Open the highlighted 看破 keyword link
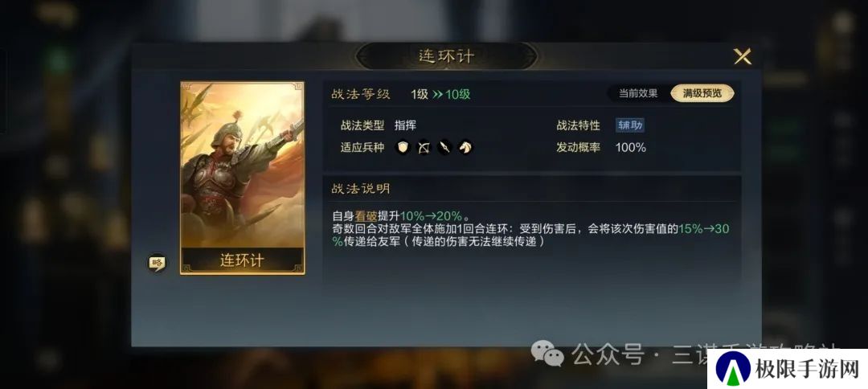The image size is (868, 389). click(366, 216)
